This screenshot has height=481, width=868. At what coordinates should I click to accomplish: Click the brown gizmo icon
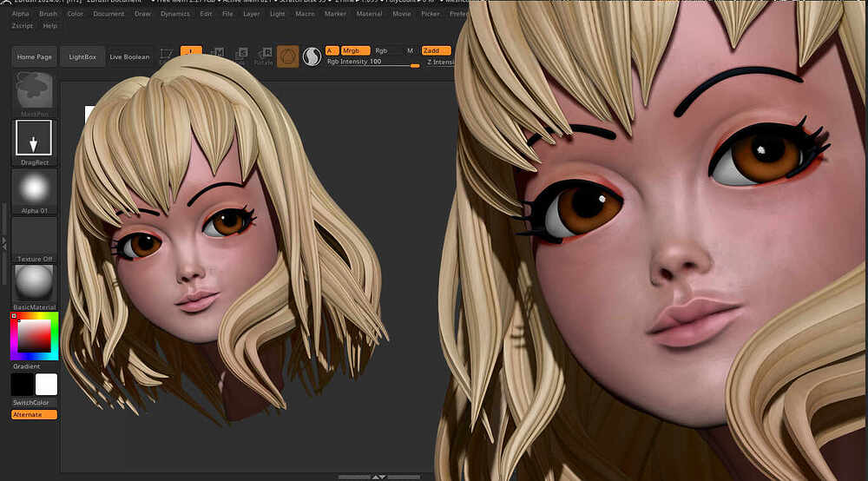pos(288,56)
